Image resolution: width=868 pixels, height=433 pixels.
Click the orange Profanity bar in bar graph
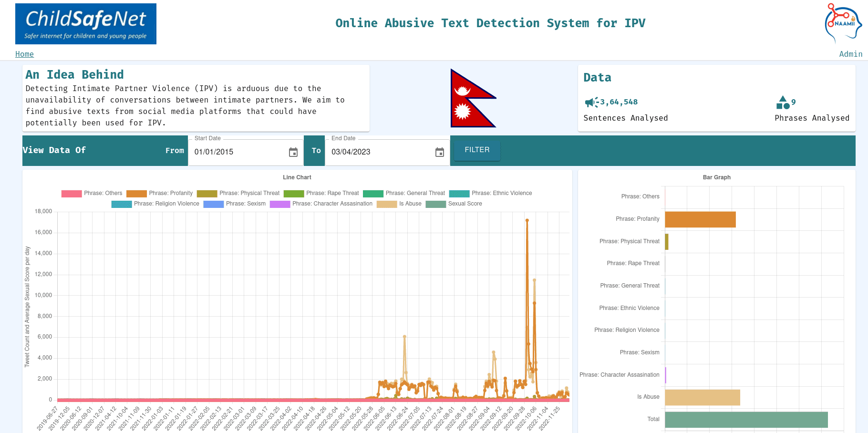point(700,219)
